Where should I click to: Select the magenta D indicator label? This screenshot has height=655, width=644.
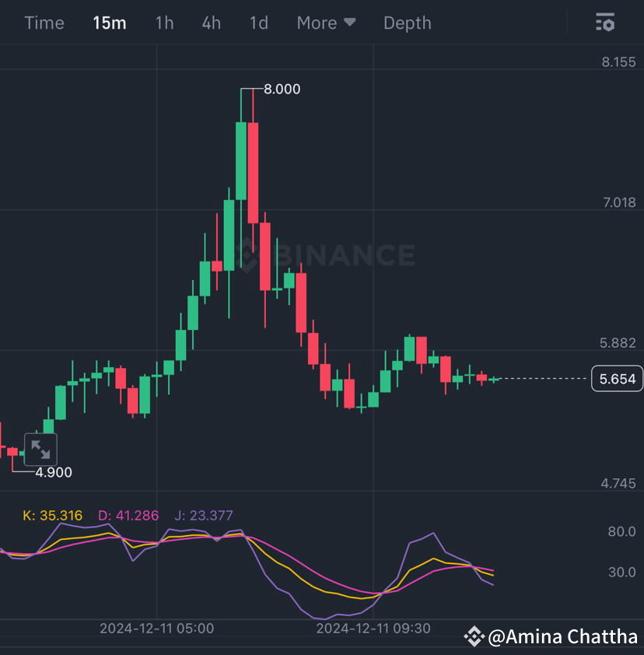[x=127, y=515]
